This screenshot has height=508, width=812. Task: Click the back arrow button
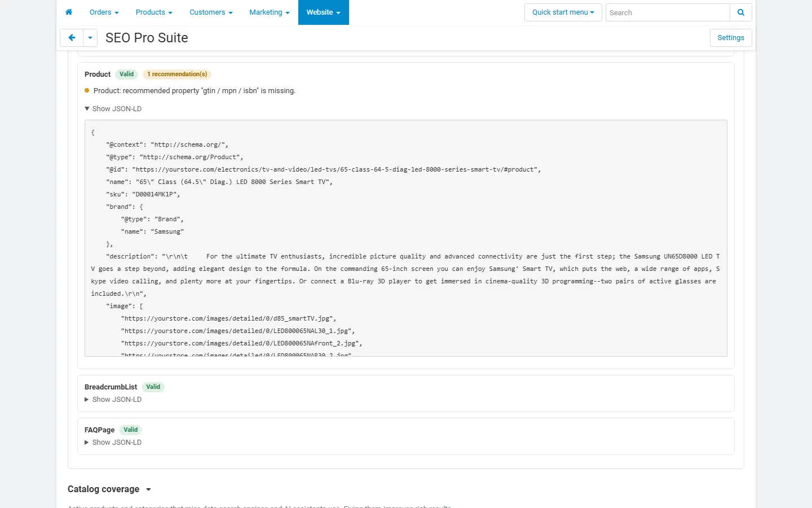click(x=72, y=38)
